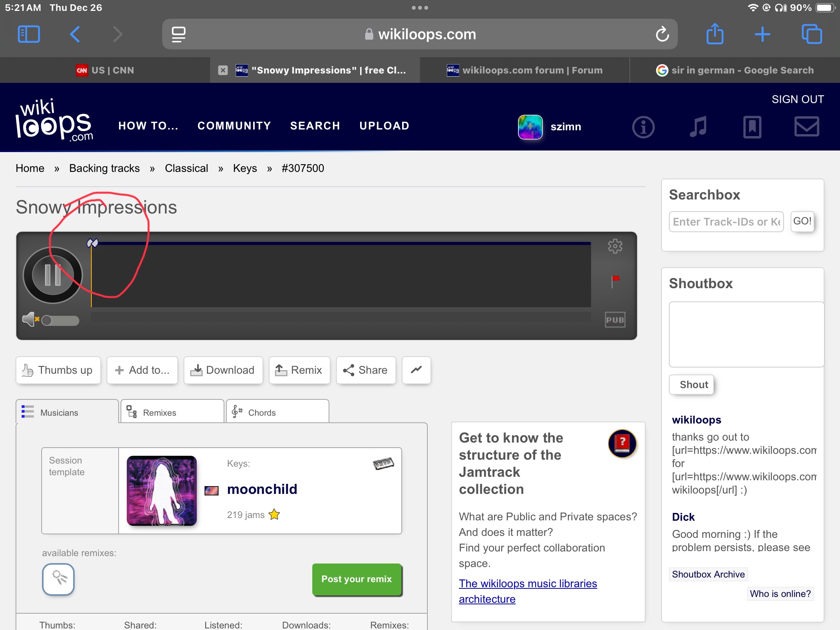Open the available remixes tree icon

pos(58,579)
